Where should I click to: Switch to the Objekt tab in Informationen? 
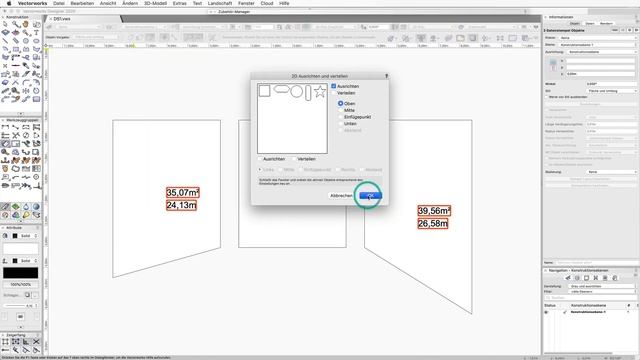pos(574,24)
